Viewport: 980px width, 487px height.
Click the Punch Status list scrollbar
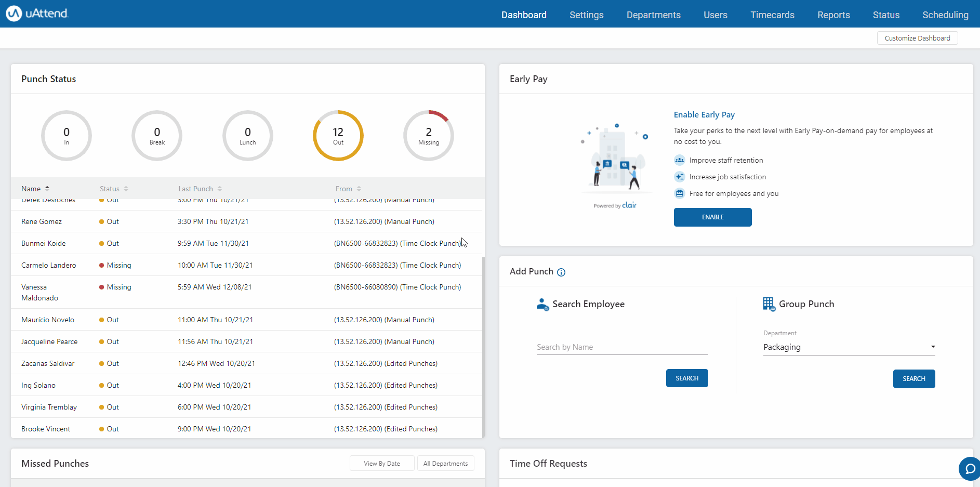pos(483,347)
